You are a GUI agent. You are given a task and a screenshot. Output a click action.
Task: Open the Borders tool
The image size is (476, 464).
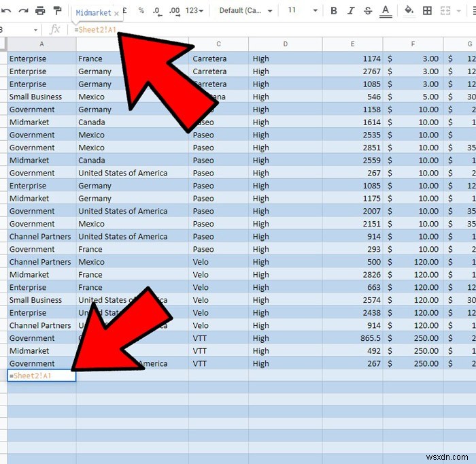tap(427, 11)
